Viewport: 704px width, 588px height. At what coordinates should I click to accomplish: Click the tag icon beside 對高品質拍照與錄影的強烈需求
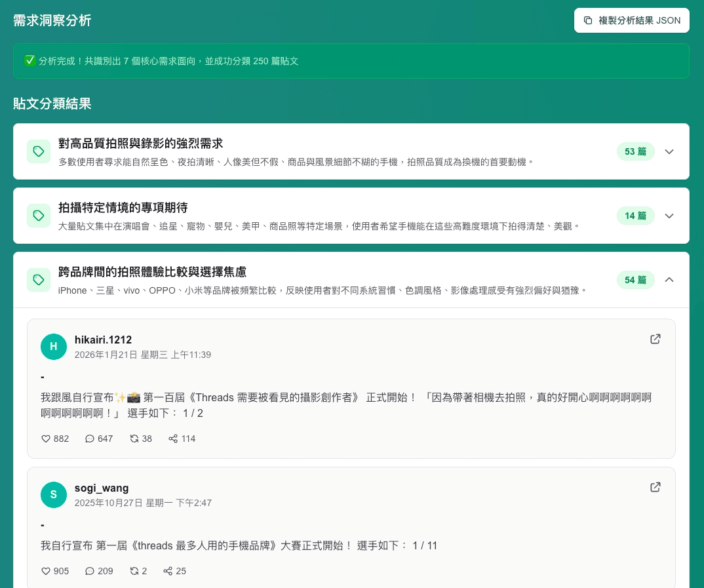tap(39, 151)
